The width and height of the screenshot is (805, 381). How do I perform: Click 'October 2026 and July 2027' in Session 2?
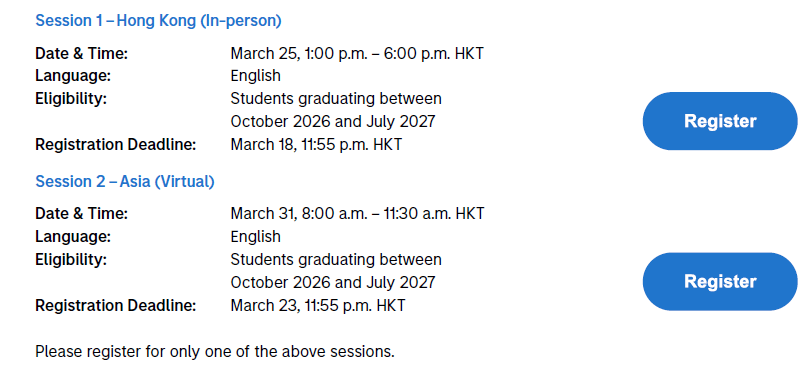(333, 282)
